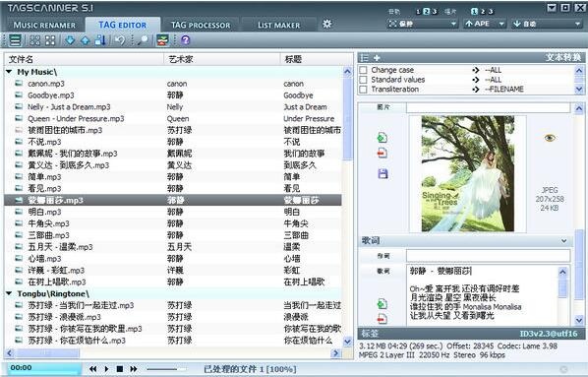This screenshot has width=588, height=377.
Task: Enable the Change case checkbox
Action: (x=363, y=70)
